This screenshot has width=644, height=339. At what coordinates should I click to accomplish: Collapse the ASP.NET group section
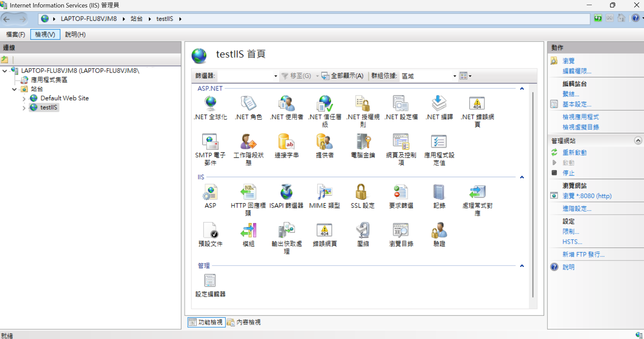[522, 89]
